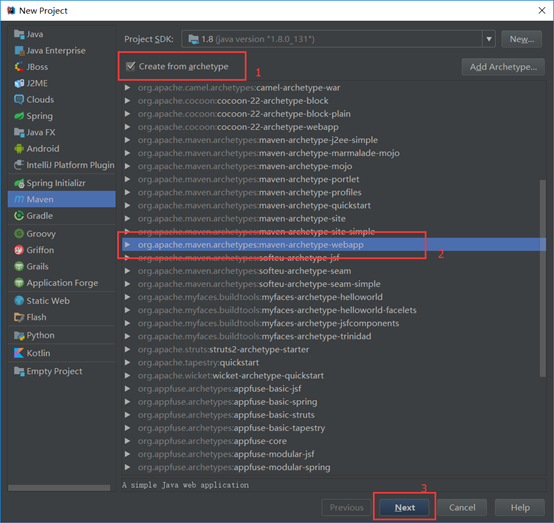Choose Kotlin project type label
This screenshot has width=554, height=523.
39,353
